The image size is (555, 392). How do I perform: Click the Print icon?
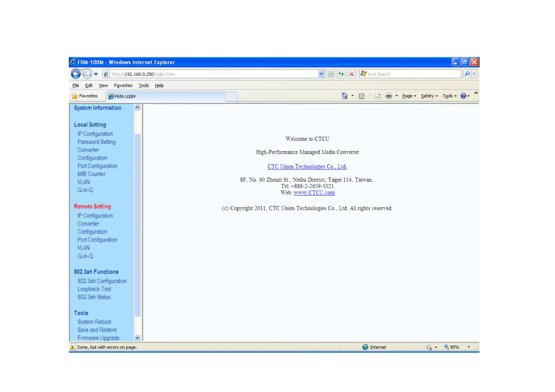click(389, 96)
